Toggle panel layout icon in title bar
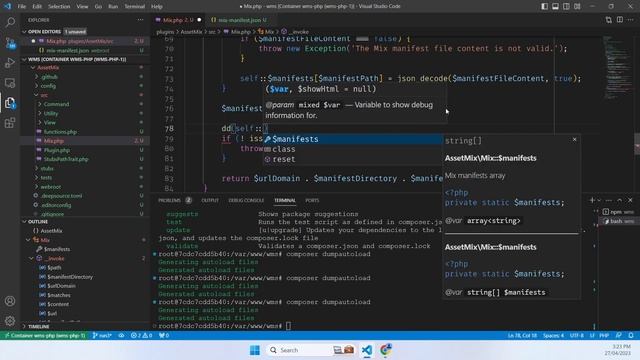The height and width of the screenshot is (360, 640). pyautogui.click(x=556, y=6)
